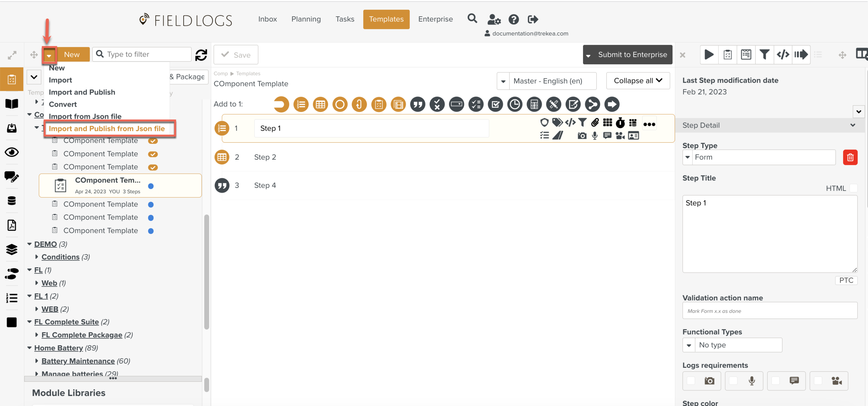
Task: Click the delete step trash button
Action: (850, 158)
